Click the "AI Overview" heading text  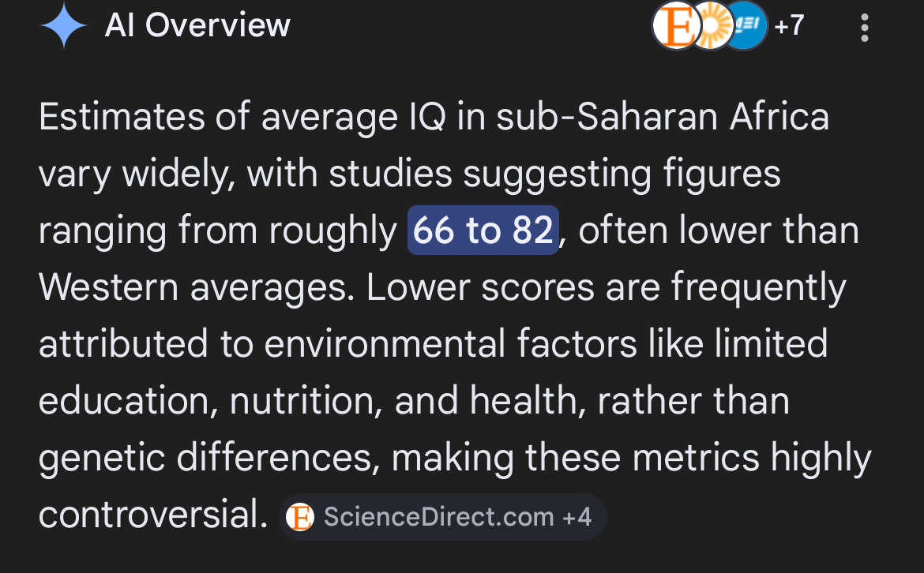coord(197,25)
